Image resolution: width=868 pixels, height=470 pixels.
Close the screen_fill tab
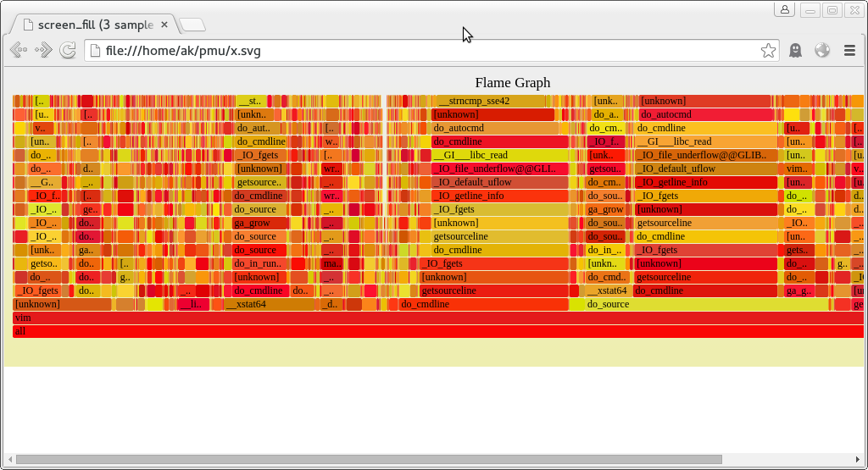point(164,25)
